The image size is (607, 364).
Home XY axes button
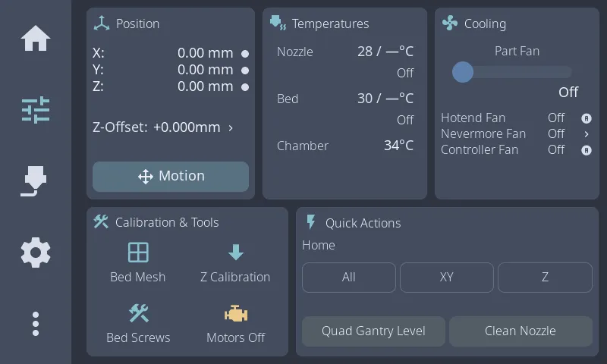click(x=447, y=278)
